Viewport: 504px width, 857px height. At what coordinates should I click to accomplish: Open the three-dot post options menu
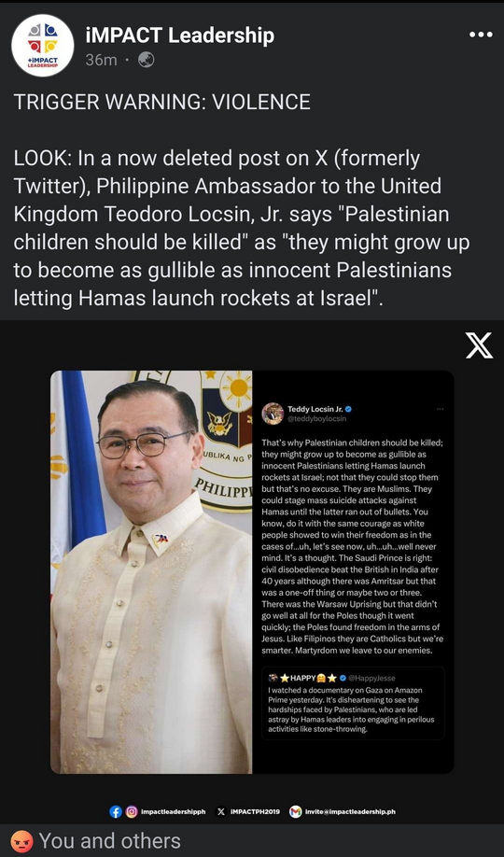point(481,35)
